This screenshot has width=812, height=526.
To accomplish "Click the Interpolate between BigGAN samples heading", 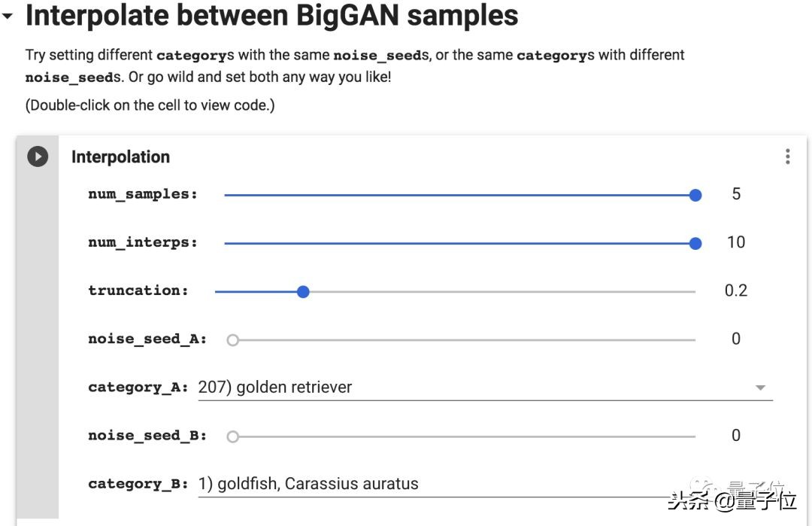I will 272,16.
